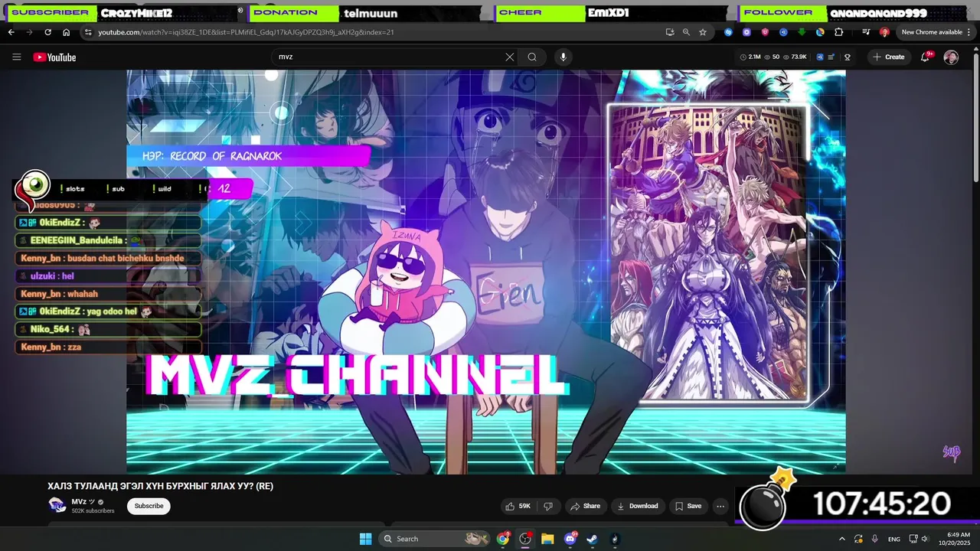Open the green download arrow extension

pos(802,32)
